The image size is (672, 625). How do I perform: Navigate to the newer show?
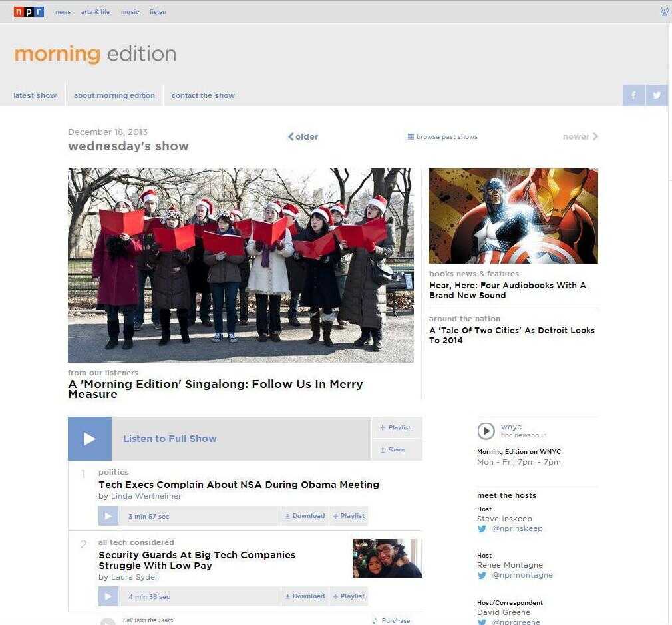tap(576, 136)
